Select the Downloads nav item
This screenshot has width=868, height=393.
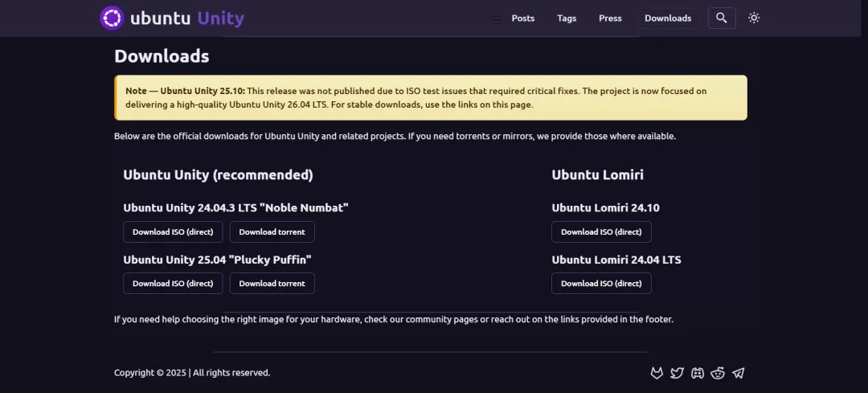668,18
